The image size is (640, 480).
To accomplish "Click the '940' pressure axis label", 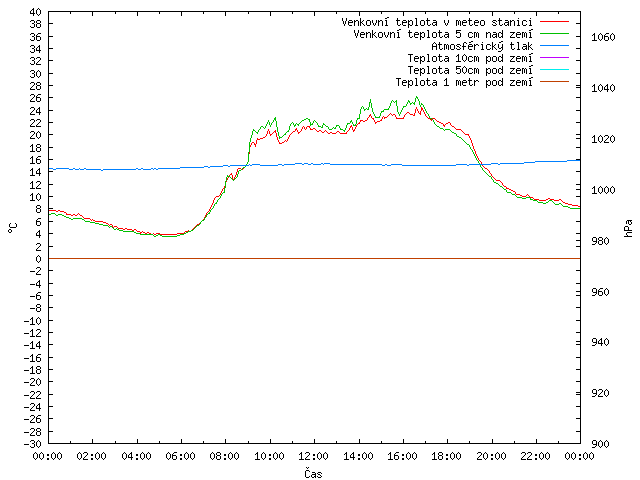I will coord(600,342).
